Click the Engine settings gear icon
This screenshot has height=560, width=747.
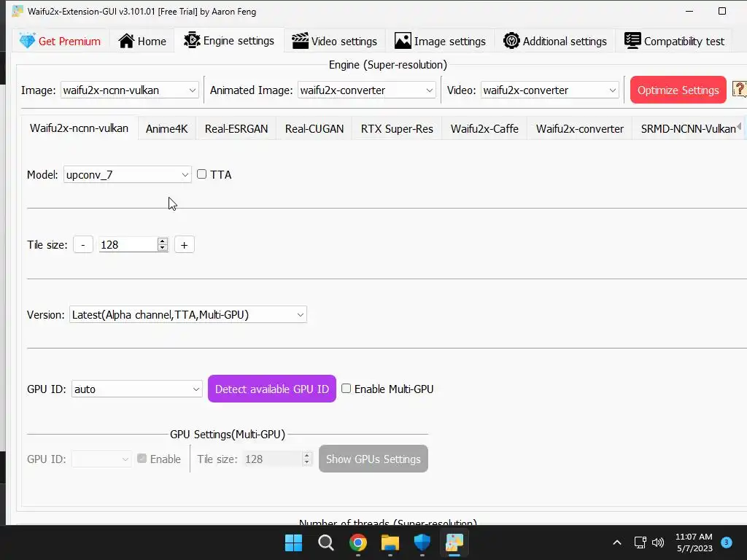(192, 41)
